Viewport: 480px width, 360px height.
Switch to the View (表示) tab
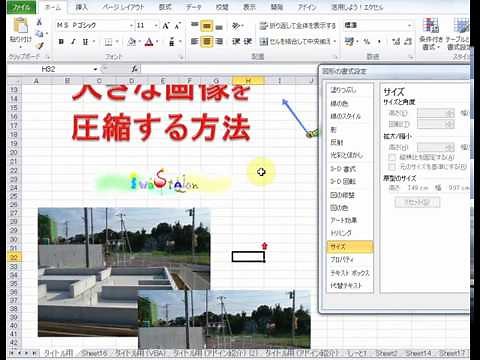pos(250,7)
